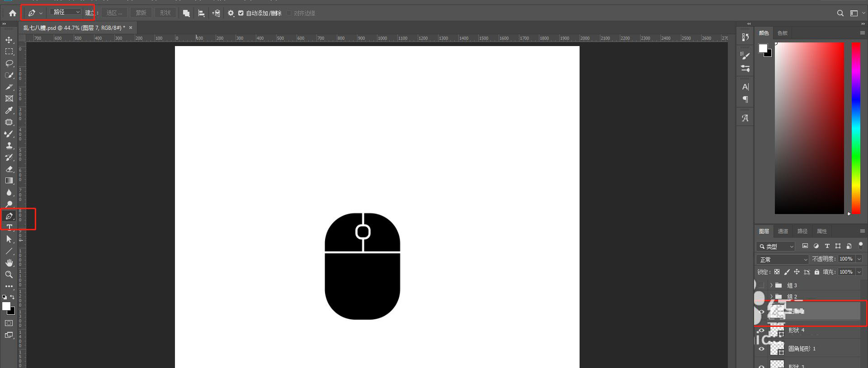
Task: Select the Line tool
Action: 9,251
